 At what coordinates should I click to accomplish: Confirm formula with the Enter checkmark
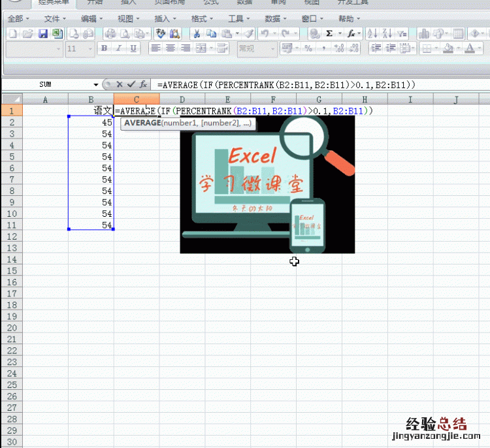click(131, 84)
